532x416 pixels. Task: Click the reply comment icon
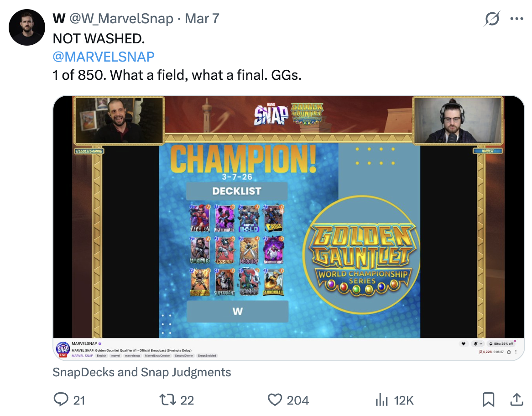[x=61, y=400]
